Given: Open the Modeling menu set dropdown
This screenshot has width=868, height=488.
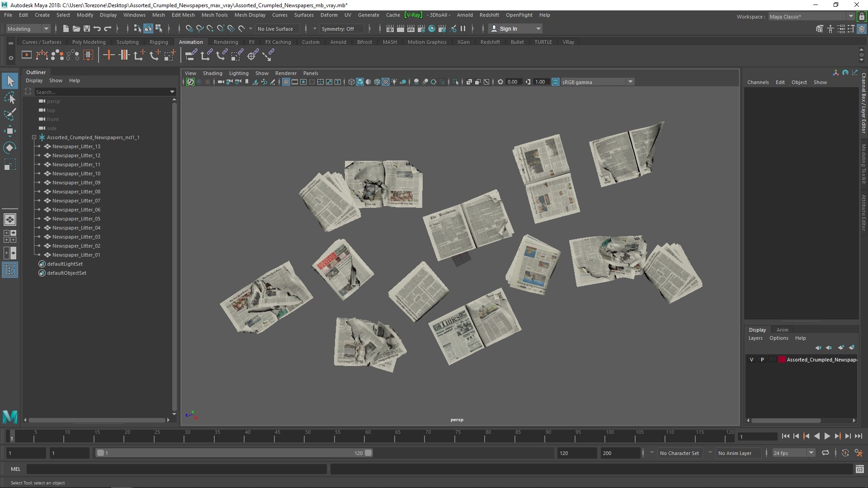Looking at the screenshot, I should pyautogui.click(x=28, y=28).
